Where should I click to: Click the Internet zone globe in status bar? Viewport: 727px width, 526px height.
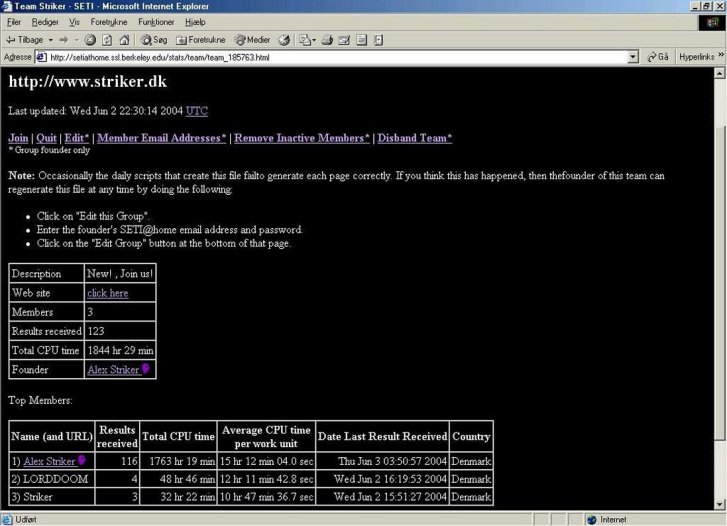591,520
